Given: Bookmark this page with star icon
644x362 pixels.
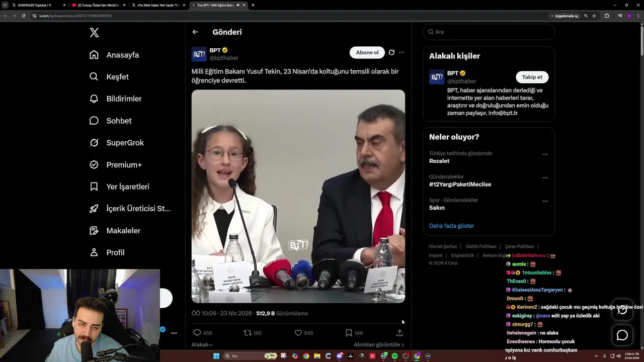Looking at the screenshot, I should (x=594, y=16).
